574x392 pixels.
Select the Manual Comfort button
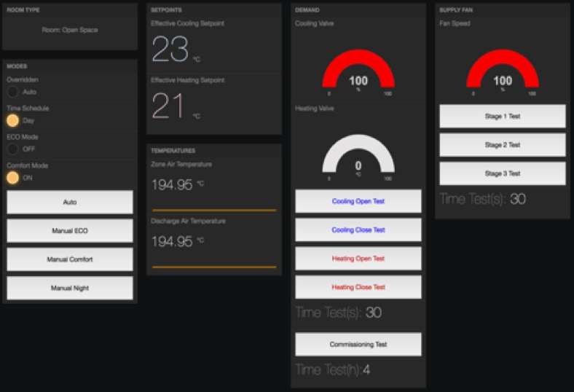point(70,259)
